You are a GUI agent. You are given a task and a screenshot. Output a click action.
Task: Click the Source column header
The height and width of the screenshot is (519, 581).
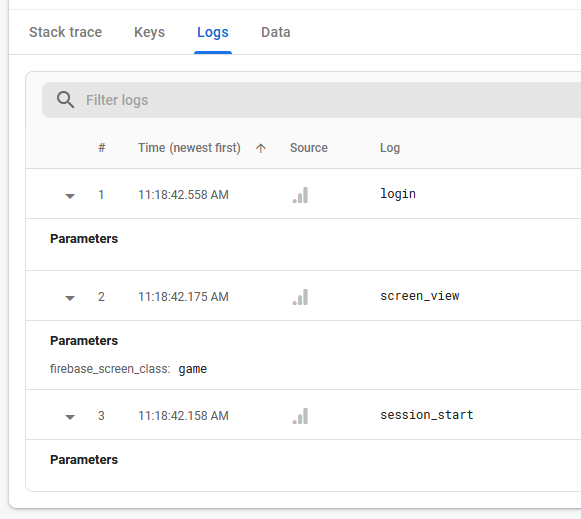click(309, 148)
